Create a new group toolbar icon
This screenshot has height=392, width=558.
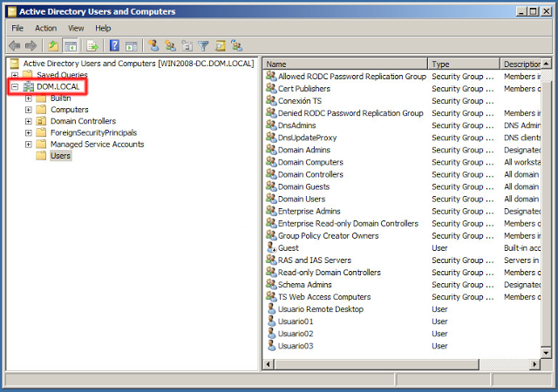(171, 46)
